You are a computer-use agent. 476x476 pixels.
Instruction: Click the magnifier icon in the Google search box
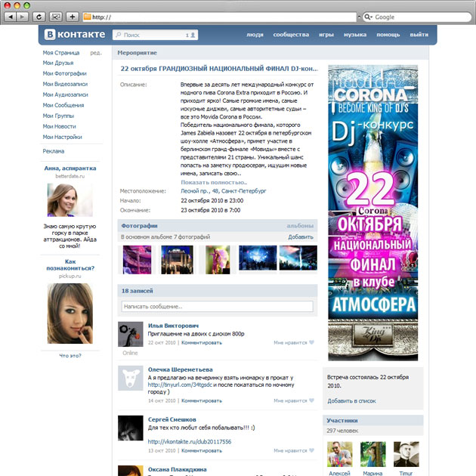368,17
